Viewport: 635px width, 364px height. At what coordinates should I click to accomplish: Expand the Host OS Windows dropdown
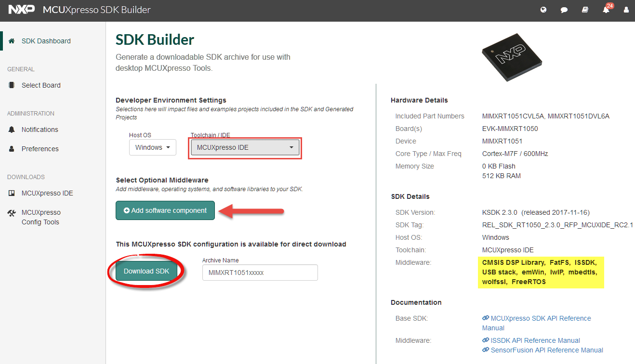coord(152,147)
